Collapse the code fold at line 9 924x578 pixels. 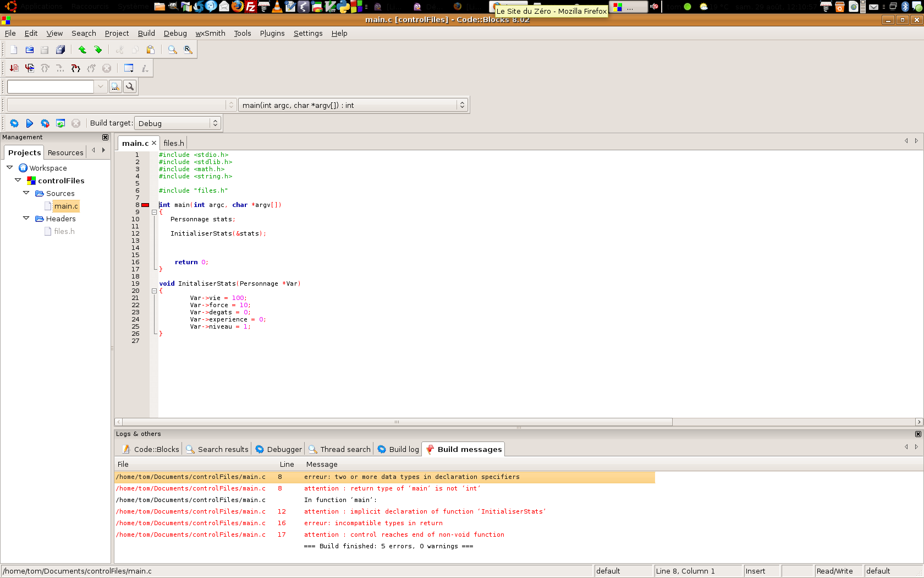[x=154, y=212]
